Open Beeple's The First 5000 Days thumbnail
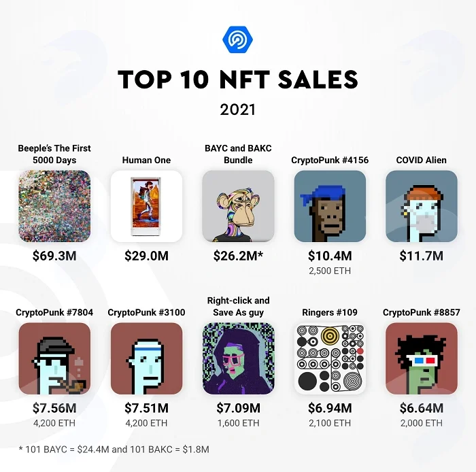The width and height of the screenshot is (476, 472). [x=54, y=206]
